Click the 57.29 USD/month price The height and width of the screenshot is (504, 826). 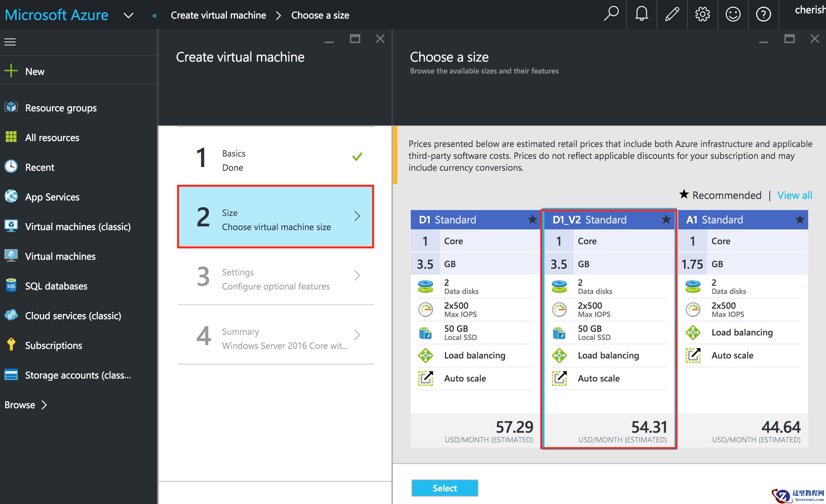pos(514,427)
